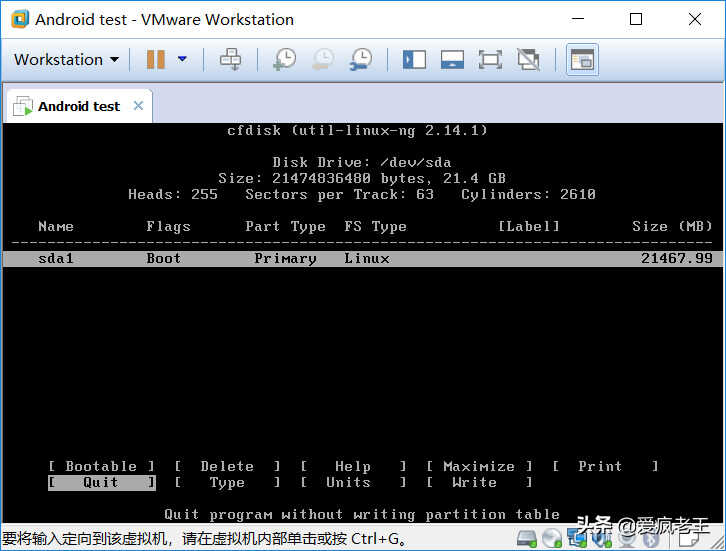
Task: Select the sda1 partition row
Action: (363, 258)
